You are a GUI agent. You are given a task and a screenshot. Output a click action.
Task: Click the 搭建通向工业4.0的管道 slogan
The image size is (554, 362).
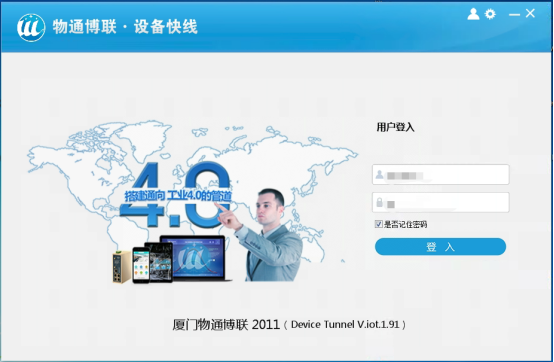point(178,196)
